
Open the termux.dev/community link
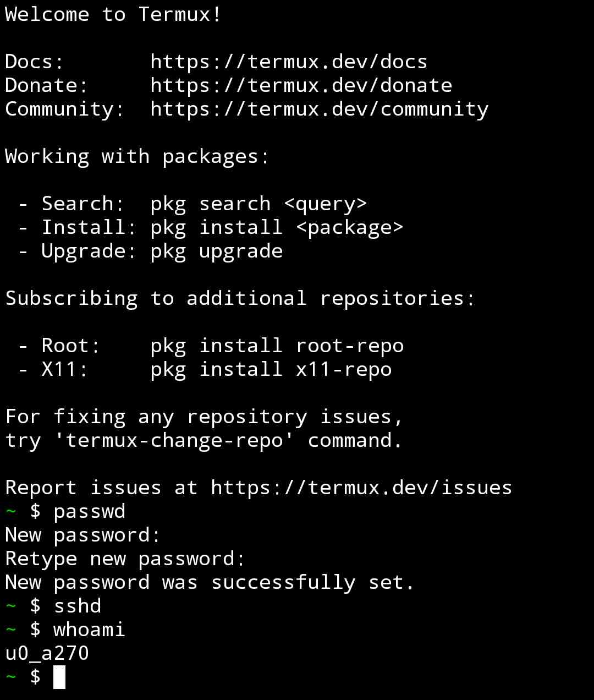319,109
